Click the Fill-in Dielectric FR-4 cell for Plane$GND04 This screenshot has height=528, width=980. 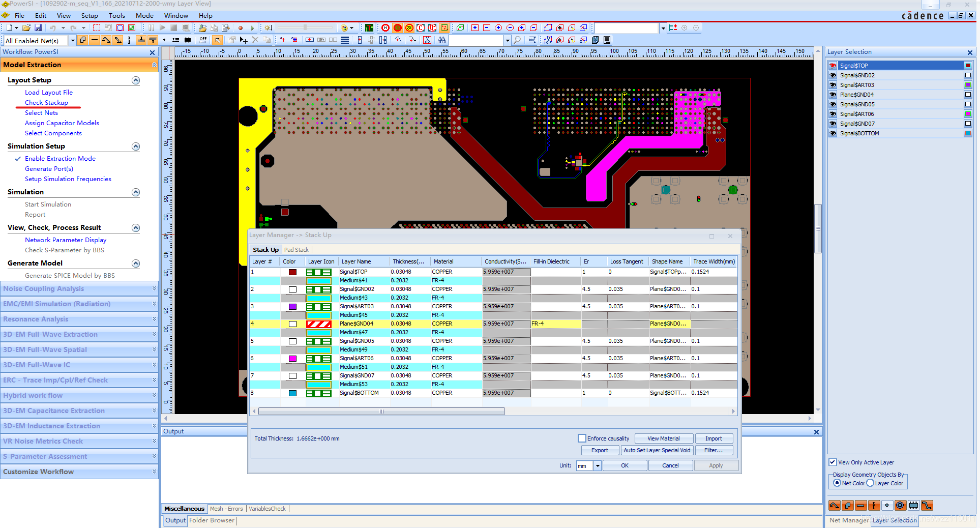[x=556, y=324]
